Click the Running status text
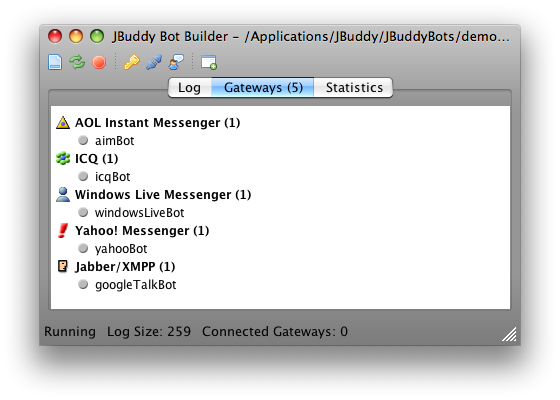The width and height of the screenshot is (560, 400). pyautogui.click(x=70, y=331)
